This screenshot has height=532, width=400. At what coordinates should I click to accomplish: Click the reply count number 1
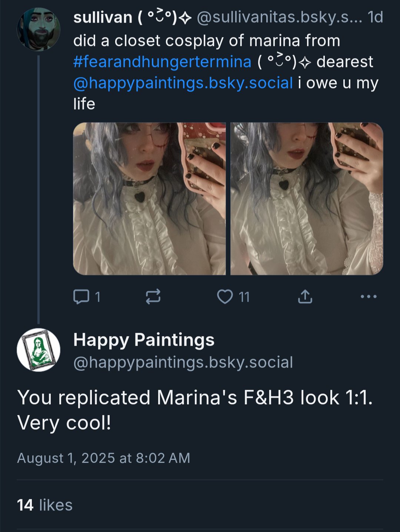98,297
